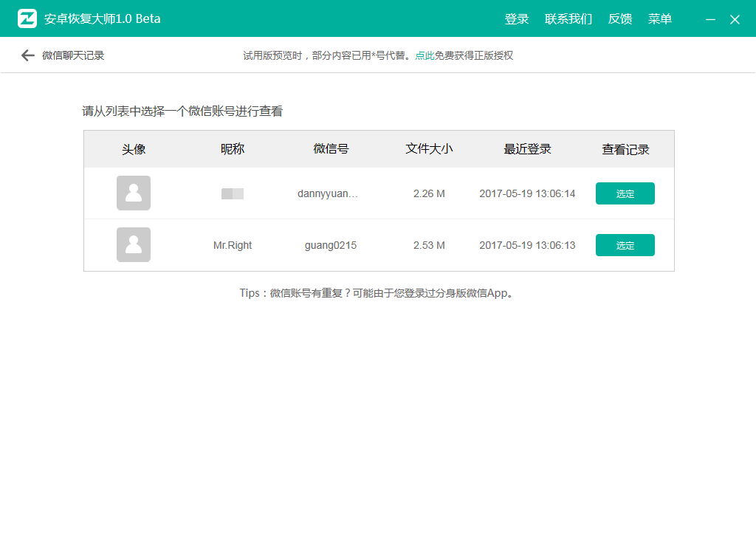Click the login time 2017-05-19 13:06:14
Screen dimensions: 756x533
pos(527,193)
